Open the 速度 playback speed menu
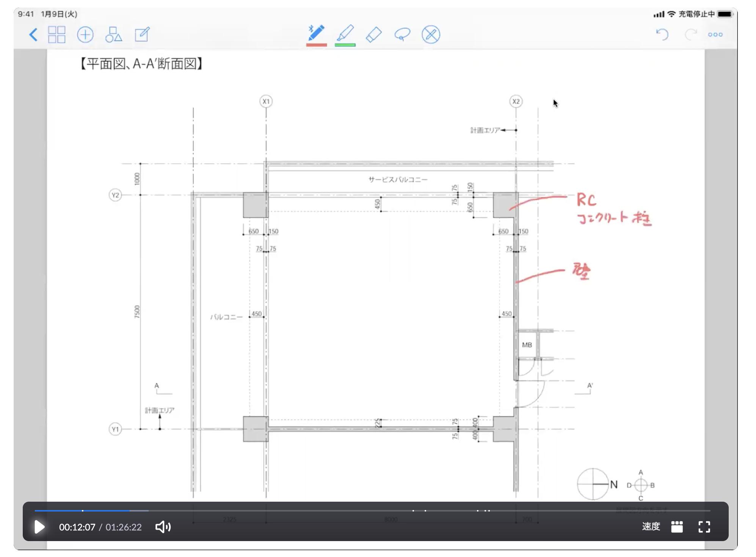The width and height of the screenshot is (756, 557). point(651,526)
